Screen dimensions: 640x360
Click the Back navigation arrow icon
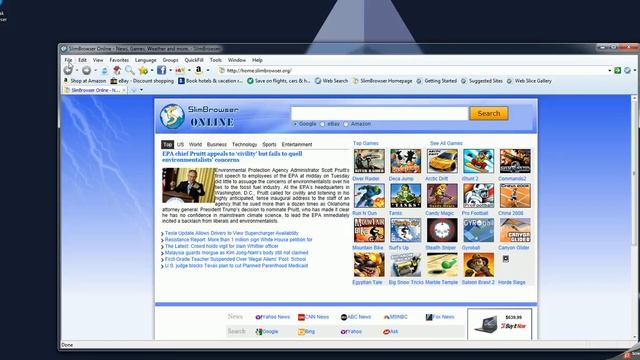pyautogui.click(x=68, y=70)
